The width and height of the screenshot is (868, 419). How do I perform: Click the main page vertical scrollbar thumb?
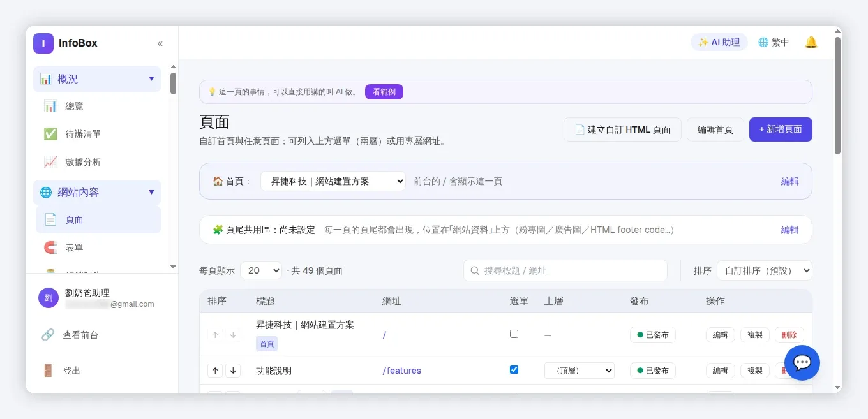838,95
